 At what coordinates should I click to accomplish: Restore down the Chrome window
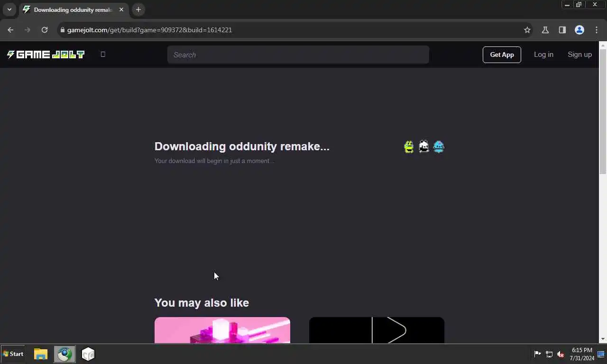[579, 5]
